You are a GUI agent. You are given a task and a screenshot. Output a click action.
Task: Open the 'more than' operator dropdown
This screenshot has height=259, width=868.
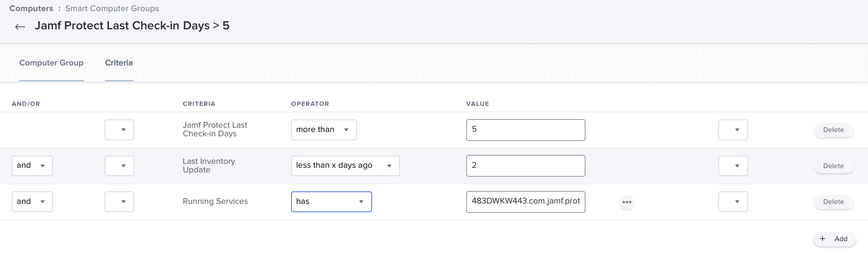(x=324, y=130)
